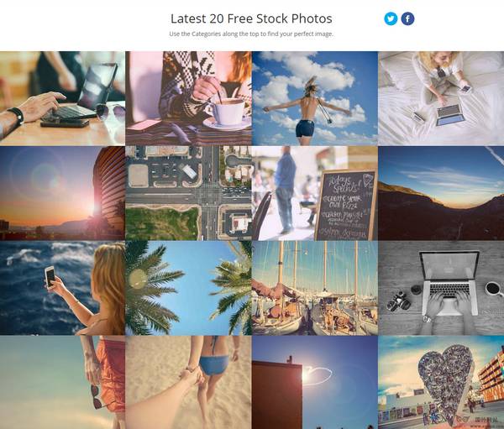Open the dark mountain silhouette photo
Viewport: 504px width, 429px height.
click(x=441, y=193)
